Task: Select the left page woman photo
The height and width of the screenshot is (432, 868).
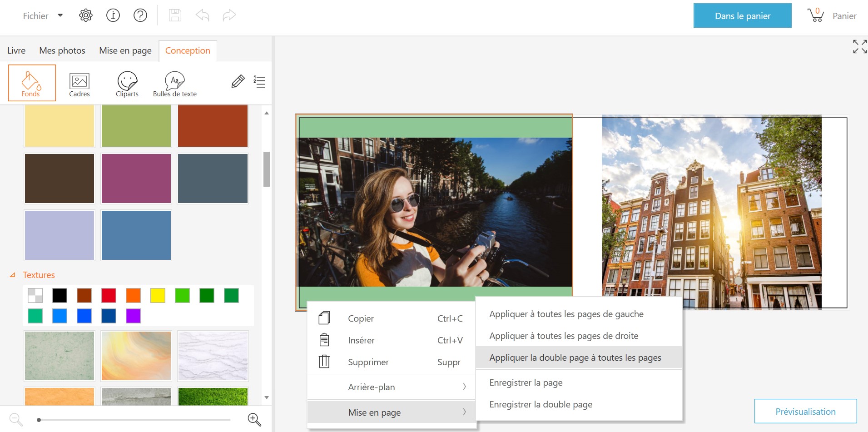Action: pos(435,212)
